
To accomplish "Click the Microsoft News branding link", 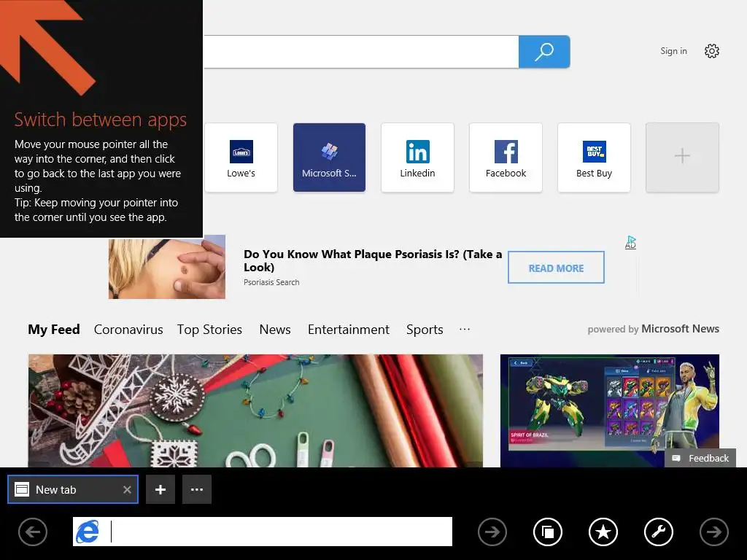I will (x=680, y=329).
